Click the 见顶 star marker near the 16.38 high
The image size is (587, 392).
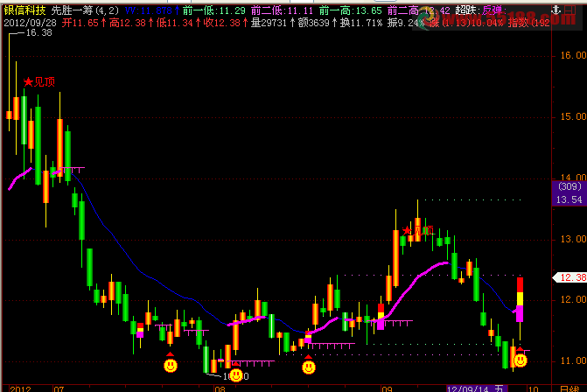coord(39,81)
